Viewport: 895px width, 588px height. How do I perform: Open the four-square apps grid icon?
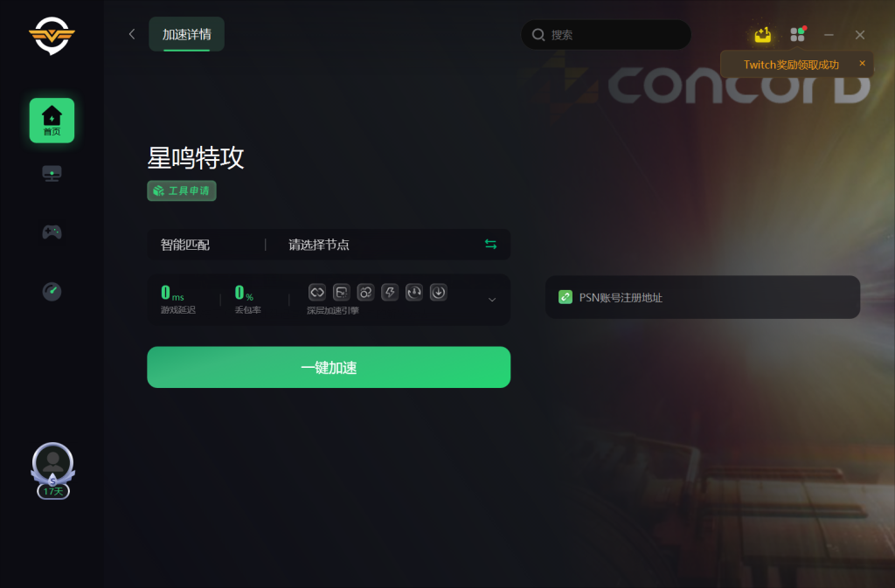pos(797,35)
